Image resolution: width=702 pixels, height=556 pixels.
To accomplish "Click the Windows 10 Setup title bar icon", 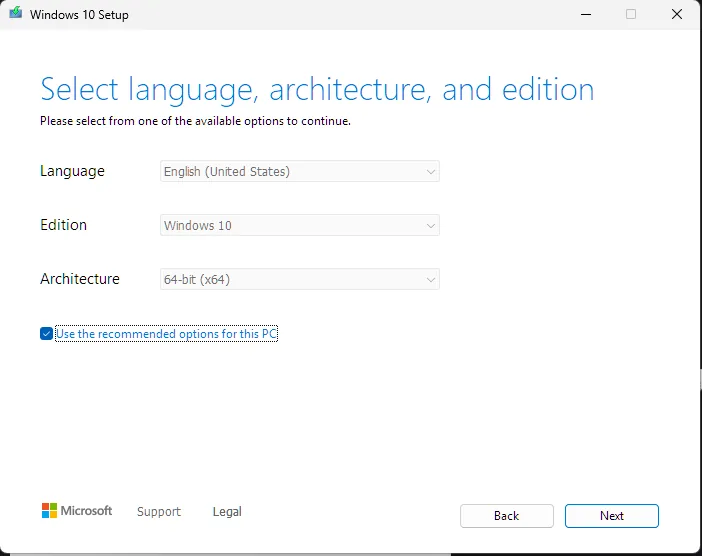I will [x=16, y=13].
